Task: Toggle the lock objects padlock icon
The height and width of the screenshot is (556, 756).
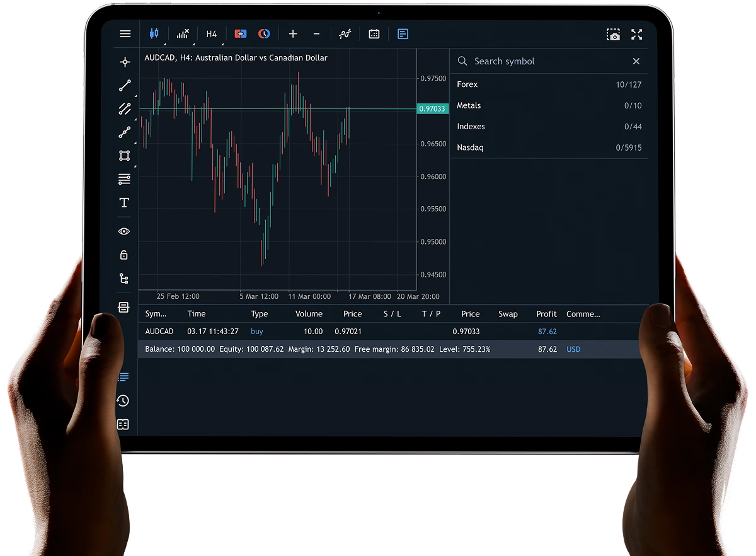Action: click(124, 255)
